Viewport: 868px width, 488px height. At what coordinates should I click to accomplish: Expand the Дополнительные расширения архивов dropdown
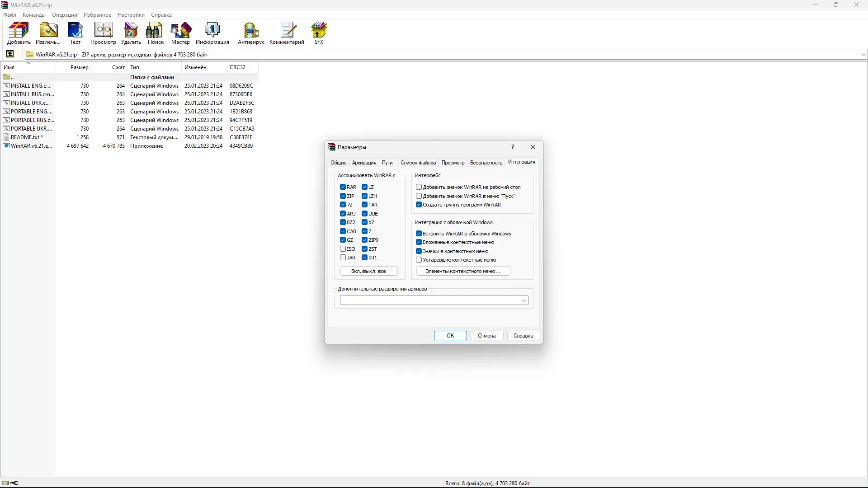tap(524, 300)
